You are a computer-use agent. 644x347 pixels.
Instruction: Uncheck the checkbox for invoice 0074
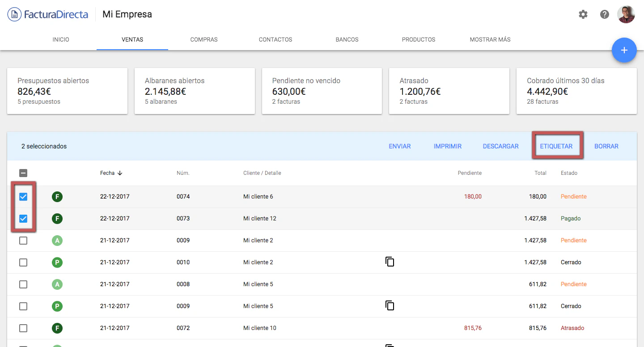(x=23, y=197)
